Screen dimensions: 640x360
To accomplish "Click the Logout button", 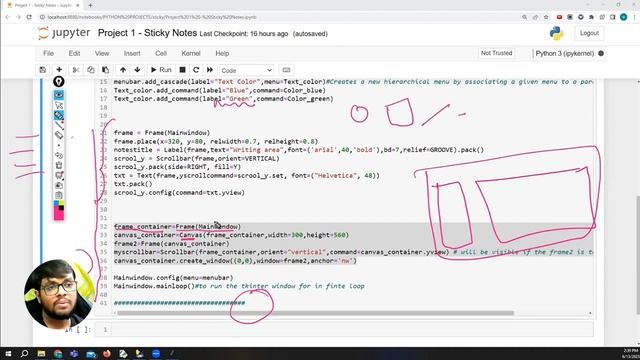I will click(x=589, y=33).
